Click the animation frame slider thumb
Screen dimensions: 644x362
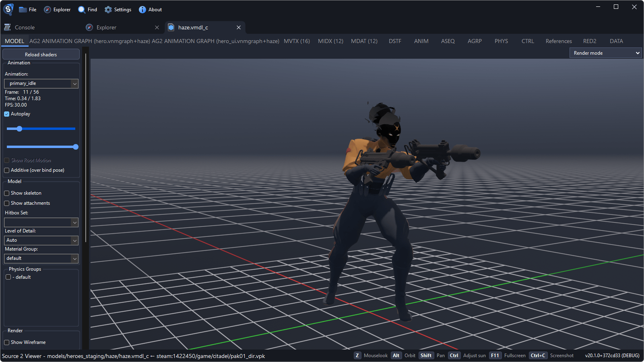click(x=19, y=129)
